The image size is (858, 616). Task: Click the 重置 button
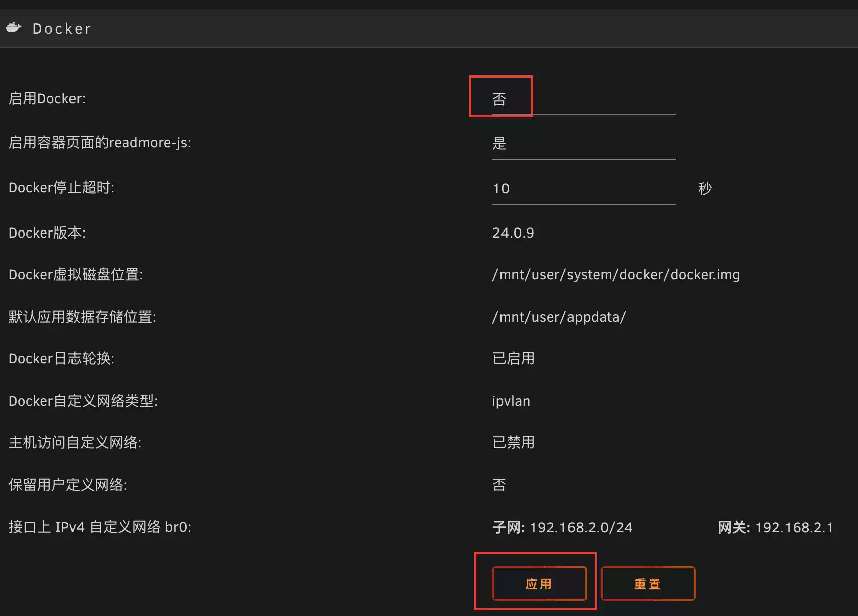[648, 584]
